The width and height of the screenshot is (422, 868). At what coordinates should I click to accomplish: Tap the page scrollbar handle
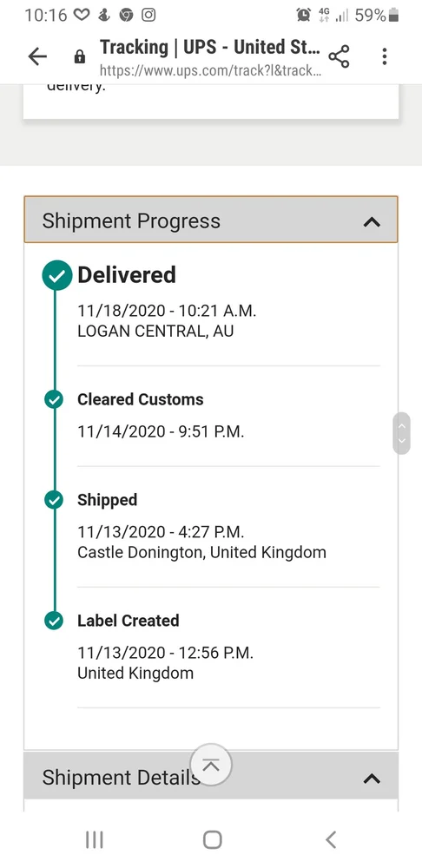click(402, 433)
